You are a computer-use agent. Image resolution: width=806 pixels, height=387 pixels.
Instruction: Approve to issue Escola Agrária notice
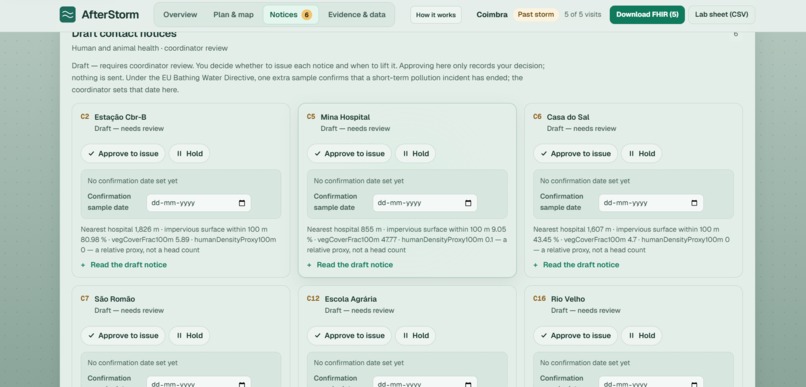[x=349, y=336]
